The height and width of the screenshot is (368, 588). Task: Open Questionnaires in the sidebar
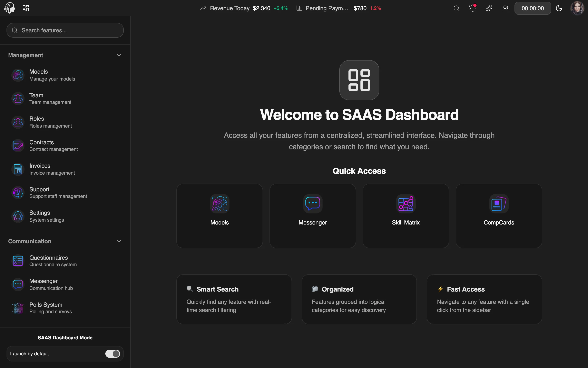(x=65, y=261)
